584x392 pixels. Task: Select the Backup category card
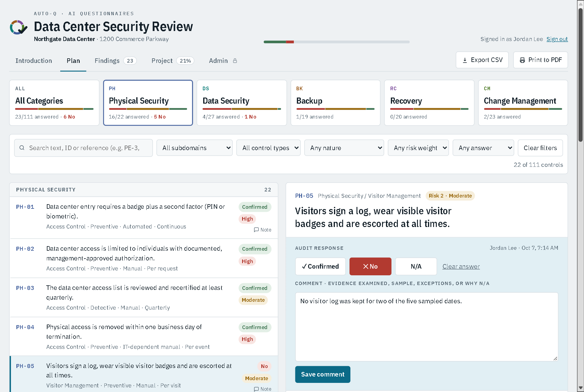coord(335,103)
